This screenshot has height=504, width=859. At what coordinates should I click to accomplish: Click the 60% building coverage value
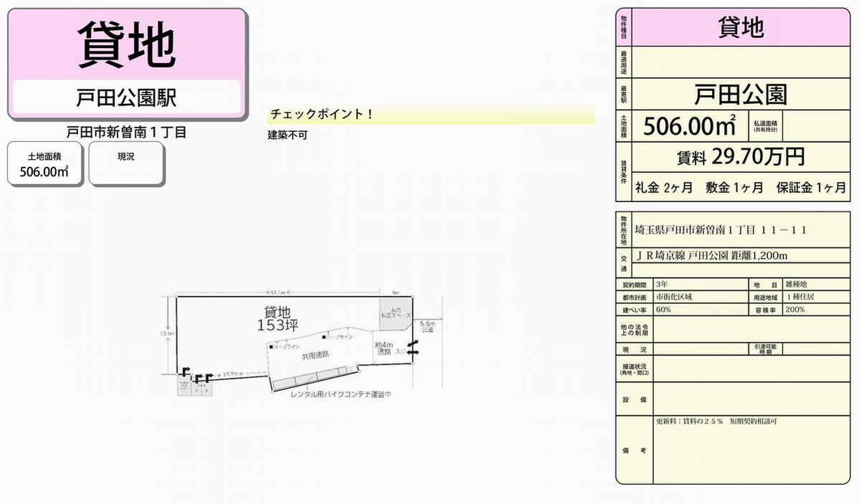pos(663,310)
